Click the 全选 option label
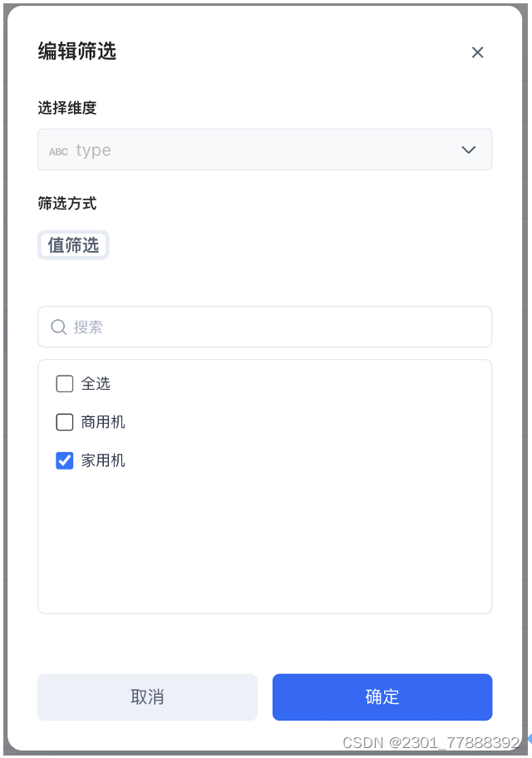 [96, 383]
